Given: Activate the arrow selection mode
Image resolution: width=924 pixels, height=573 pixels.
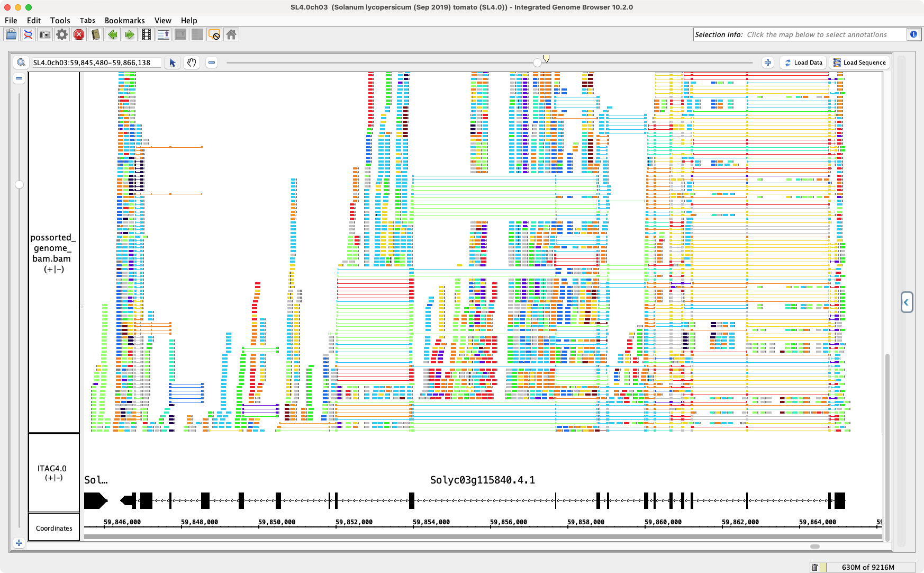Looking at the screenshot, I should pyautogui.click(x=173, y=62).
